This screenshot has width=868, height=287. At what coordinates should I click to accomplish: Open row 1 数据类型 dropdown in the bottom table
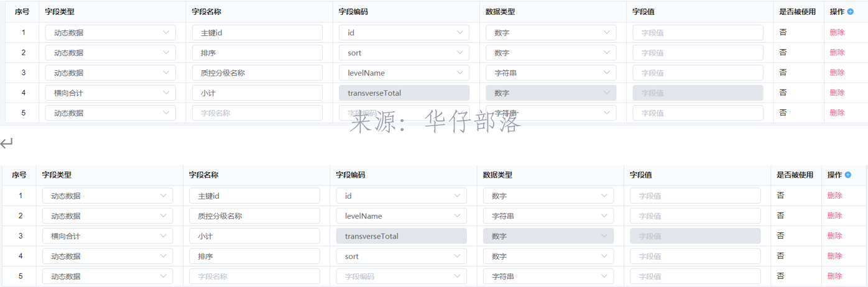click(548, 196)
